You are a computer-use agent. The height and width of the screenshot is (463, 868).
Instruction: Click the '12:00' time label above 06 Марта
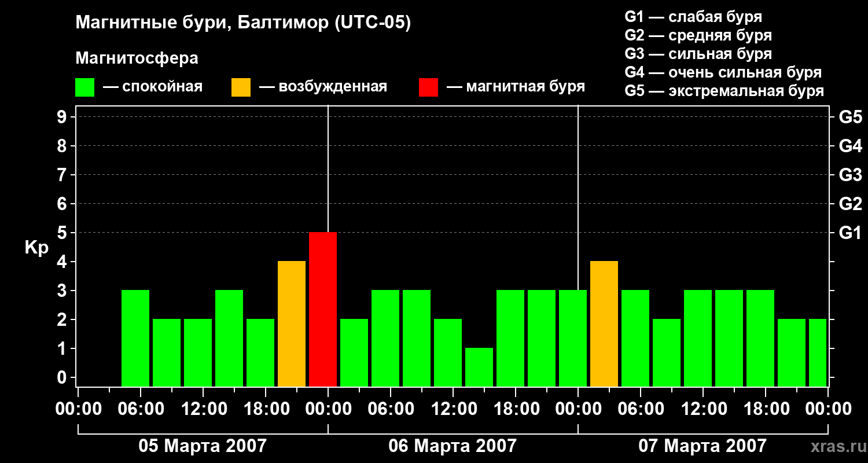click(453, 409)
